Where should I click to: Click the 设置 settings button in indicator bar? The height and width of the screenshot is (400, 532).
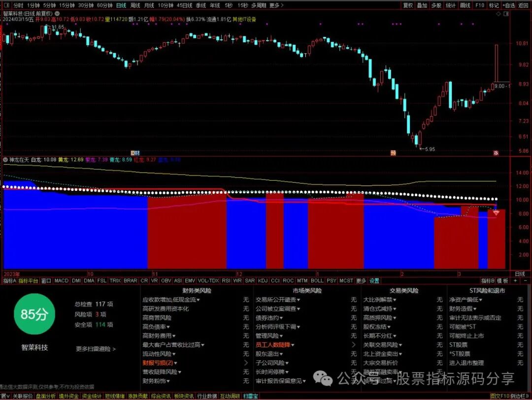pos(374,280)
